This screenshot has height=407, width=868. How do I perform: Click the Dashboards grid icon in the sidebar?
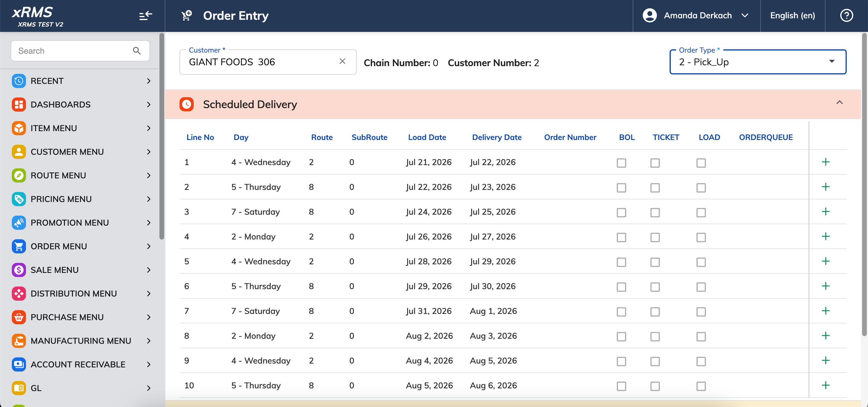pos(19,105)
